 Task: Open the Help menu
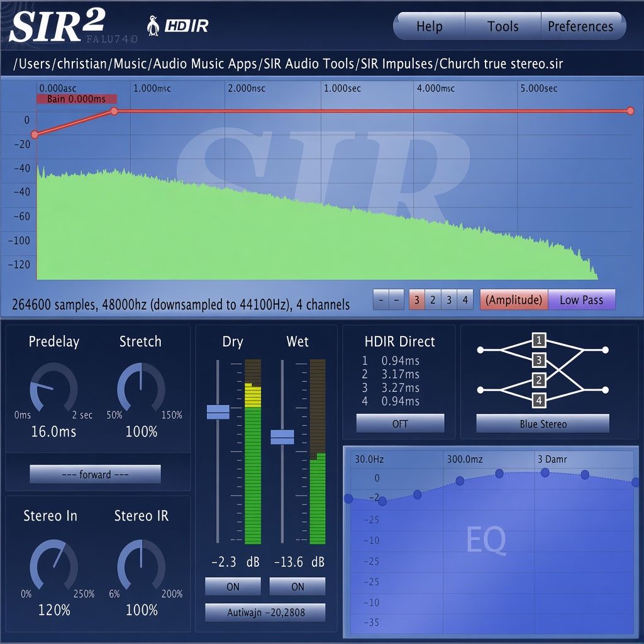(429, 26)
